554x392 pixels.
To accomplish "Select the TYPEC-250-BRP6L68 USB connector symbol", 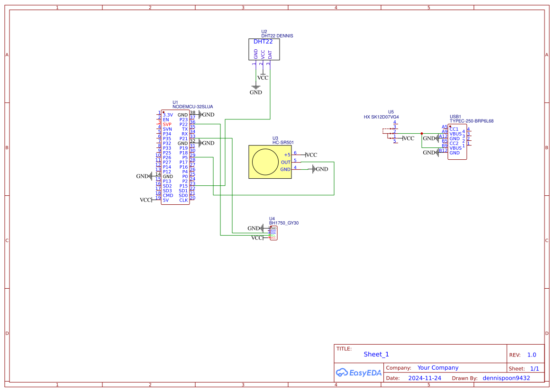I will 457,142.
